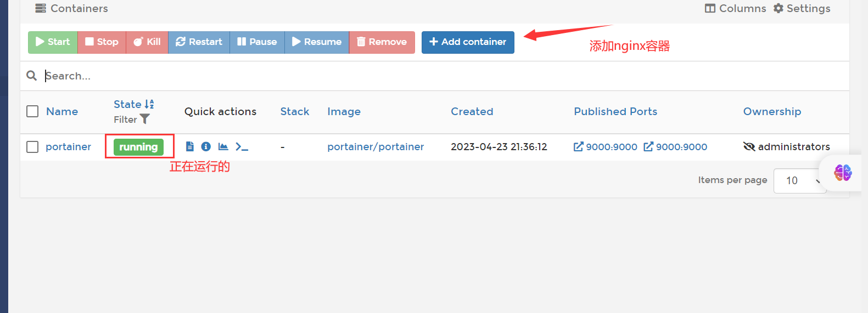Image resolution: width=868 pixels, height=313 pixels.
Task: Open the exec console icon for portainer
Action: 242,146
